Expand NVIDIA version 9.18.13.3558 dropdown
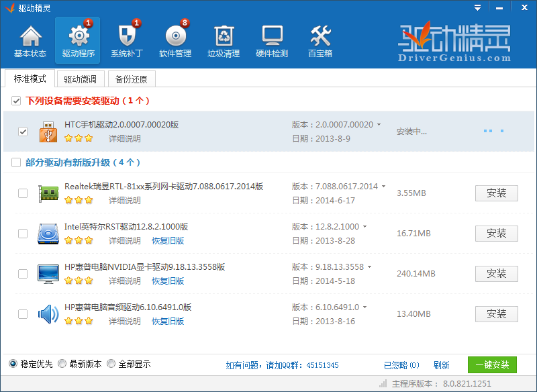Viewport: 537px width, 392px height. point(370,266)
